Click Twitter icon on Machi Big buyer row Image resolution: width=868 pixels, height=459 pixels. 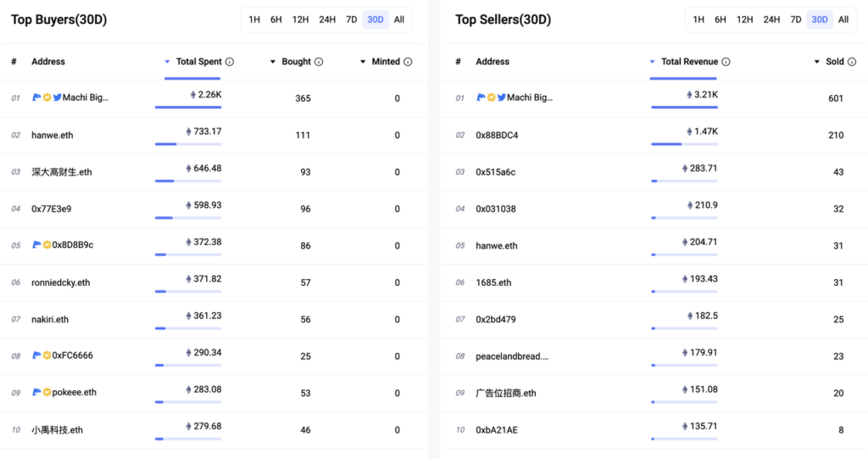57,98
